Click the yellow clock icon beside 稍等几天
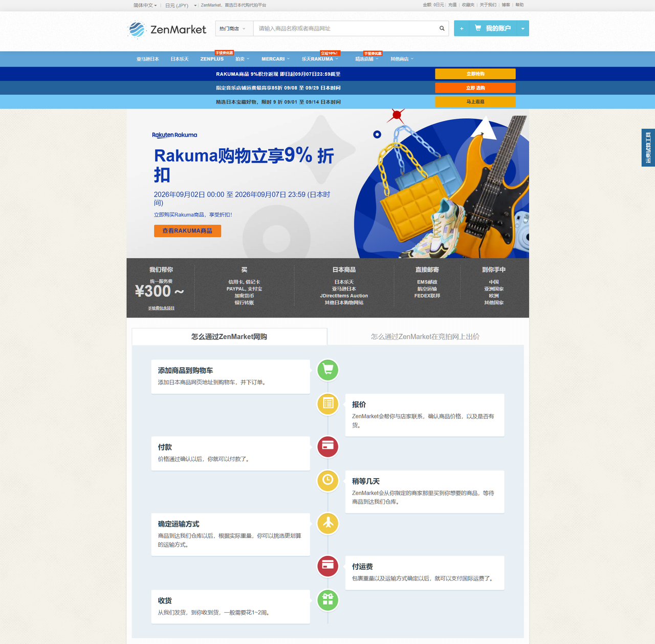This screenshot has width=655, height=644. (328, 480)
